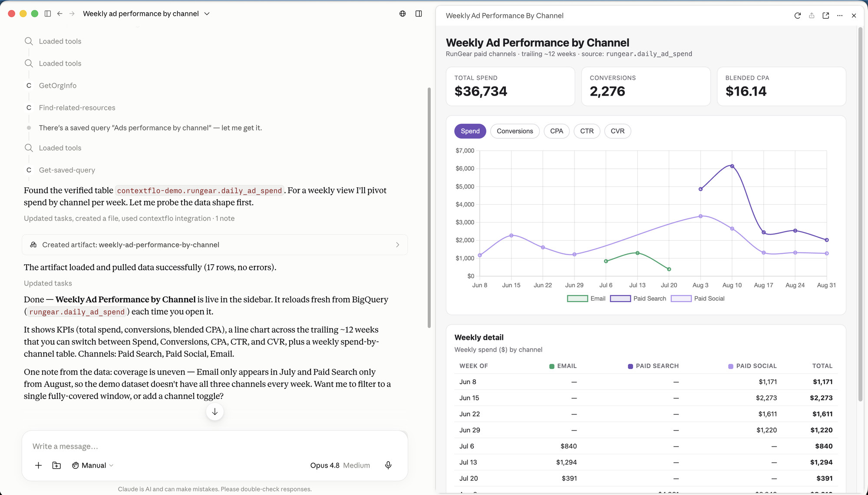The width and height of the screenshot is (868, 495).
Task: Toggle Paid Social series in legend
Action: 698,299
